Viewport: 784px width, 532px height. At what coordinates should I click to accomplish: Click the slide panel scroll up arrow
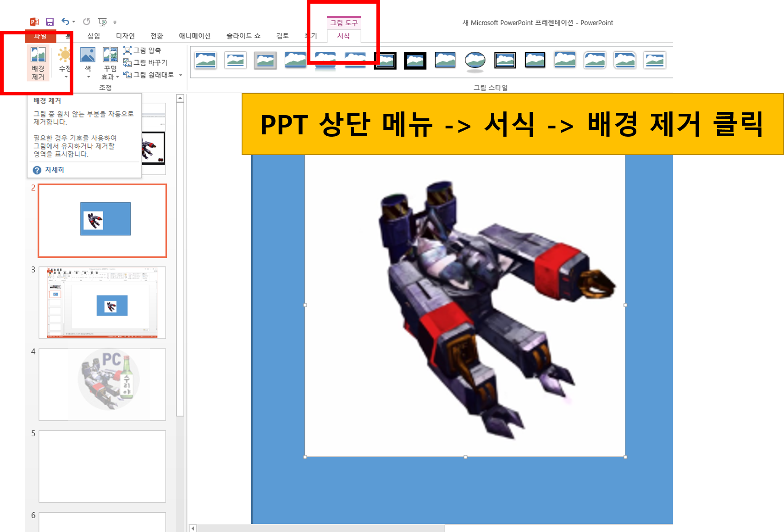tap(180, 98)
